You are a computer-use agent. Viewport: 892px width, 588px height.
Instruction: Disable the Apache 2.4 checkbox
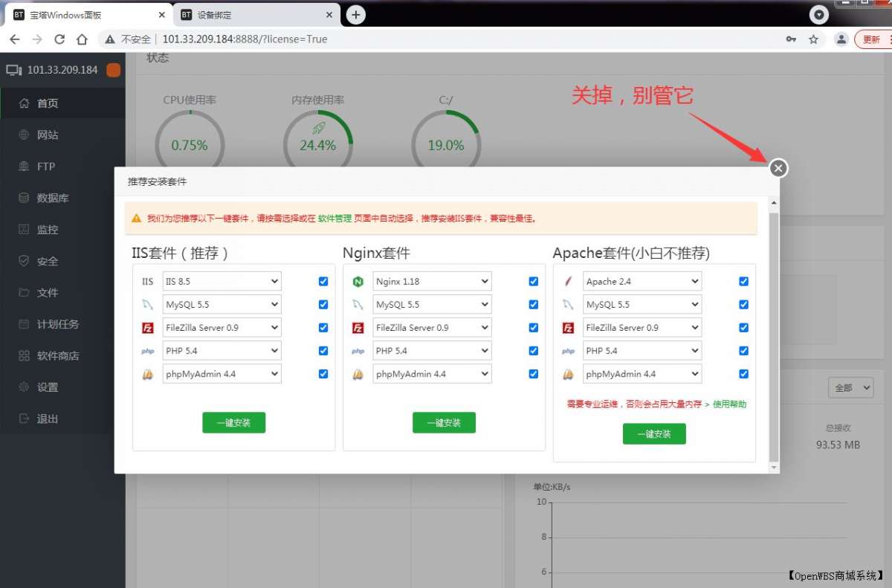click(743, 281)
